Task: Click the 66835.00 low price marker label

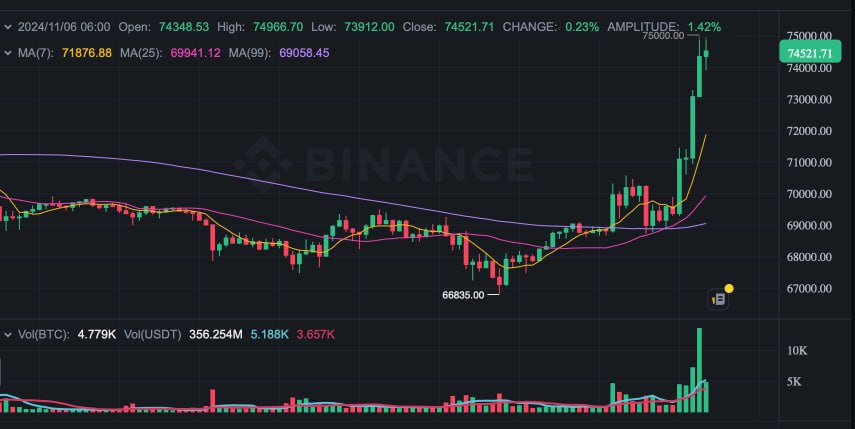Action: point(463,295)
